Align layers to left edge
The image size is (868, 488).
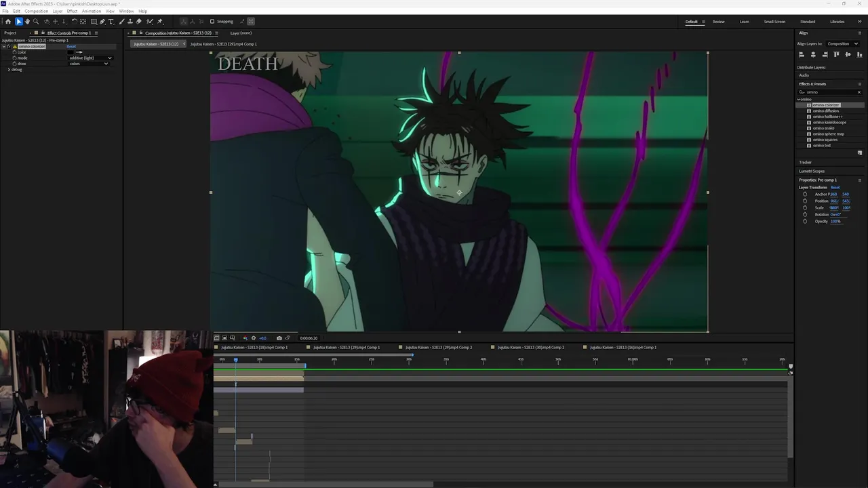click(802, 54)
